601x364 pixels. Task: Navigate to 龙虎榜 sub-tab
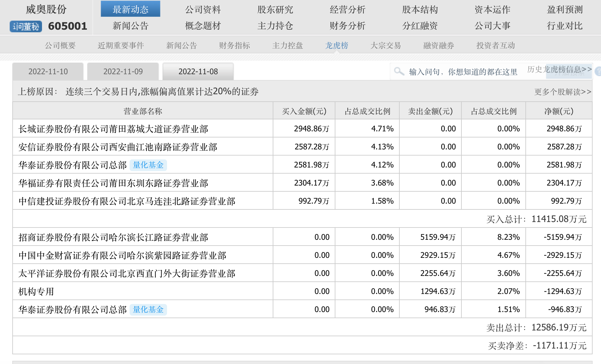pos(337,45)
